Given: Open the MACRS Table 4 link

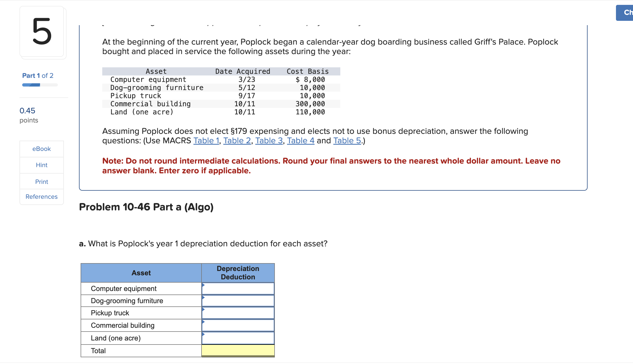Looking at the screenshot, I should click(x=301, y=141).
